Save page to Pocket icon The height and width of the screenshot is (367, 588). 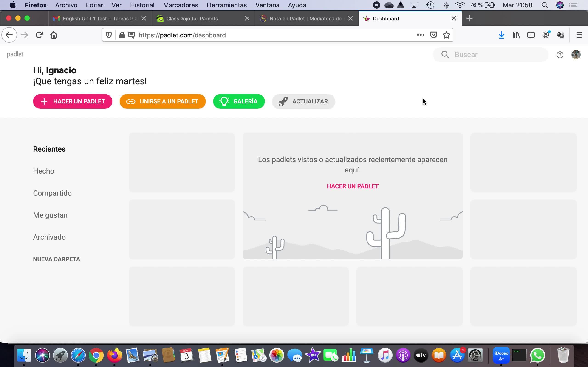point(433,35)
